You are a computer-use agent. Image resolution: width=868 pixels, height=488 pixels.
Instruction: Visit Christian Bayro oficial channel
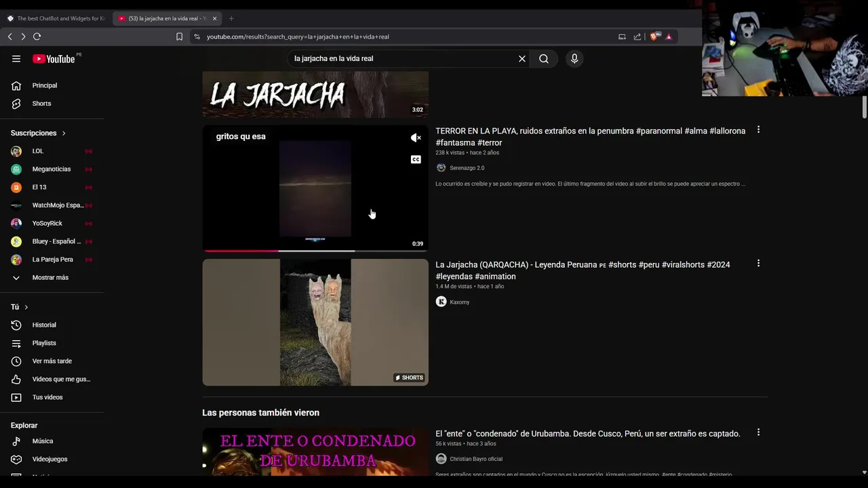point(476,459)
